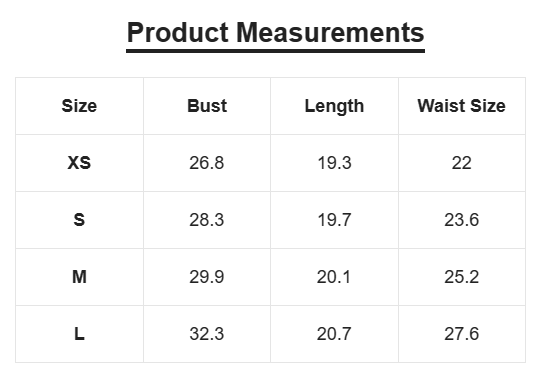This screenshot has width=553, height=376.
Task: Select the M length value 20.1
Action: pos(334,277)
